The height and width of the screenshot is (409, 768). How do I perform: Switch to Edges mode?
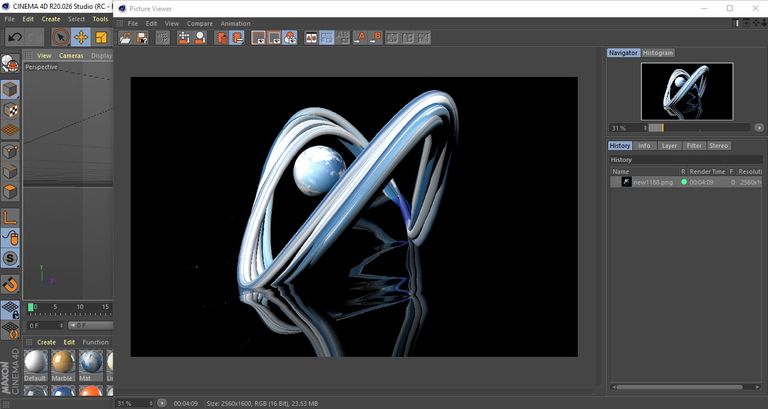tap(10, 172)
